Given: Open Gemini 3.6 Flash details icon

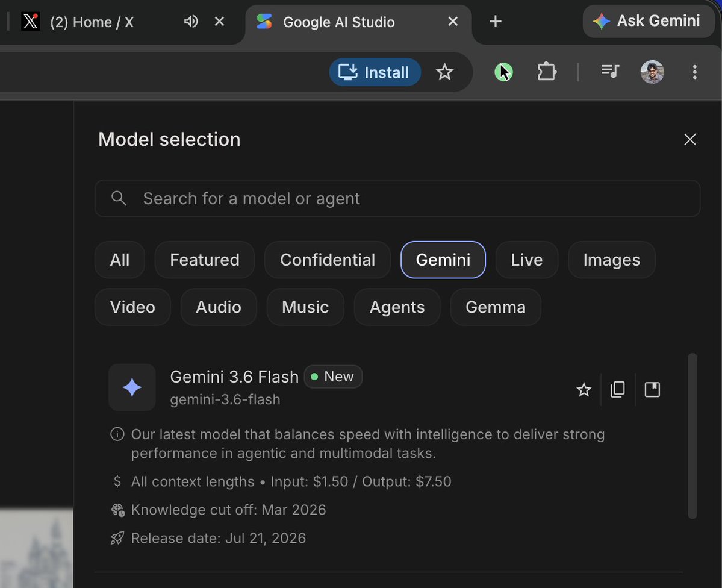Looking at the screenshot, I should point(652,390).
